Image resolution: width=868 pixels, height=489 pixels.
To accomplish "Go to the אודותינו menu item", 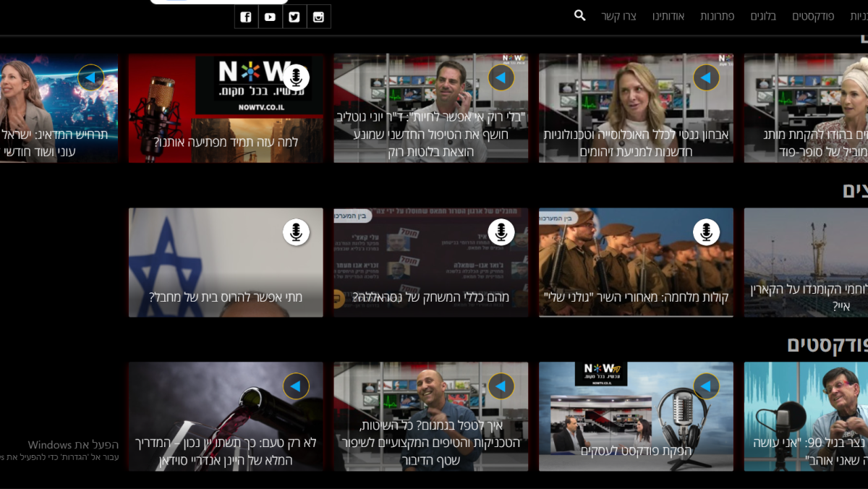I will (668, 16).
